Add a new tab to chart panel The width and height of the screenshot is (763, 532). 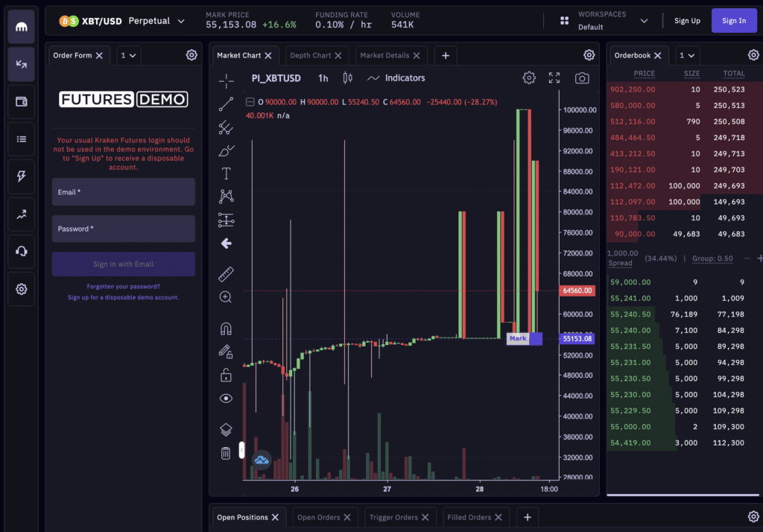pos(446,55)
